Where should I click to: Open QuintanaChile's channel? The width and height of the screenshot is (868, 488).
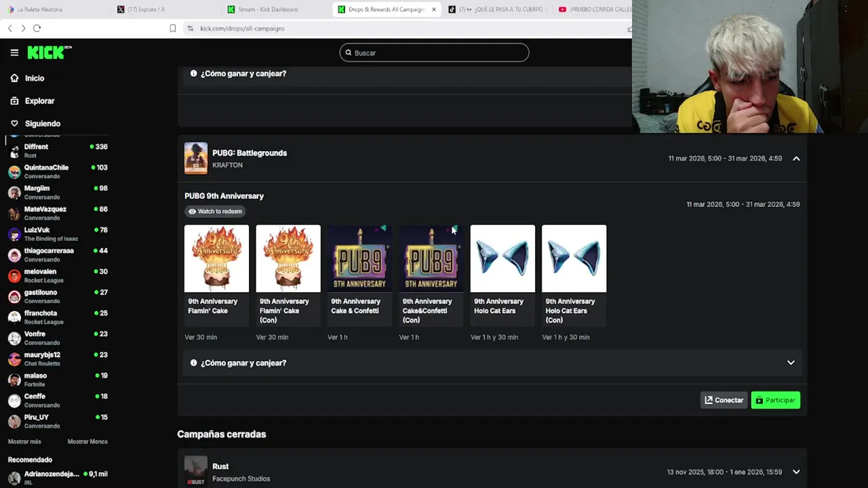click(58, 171)
